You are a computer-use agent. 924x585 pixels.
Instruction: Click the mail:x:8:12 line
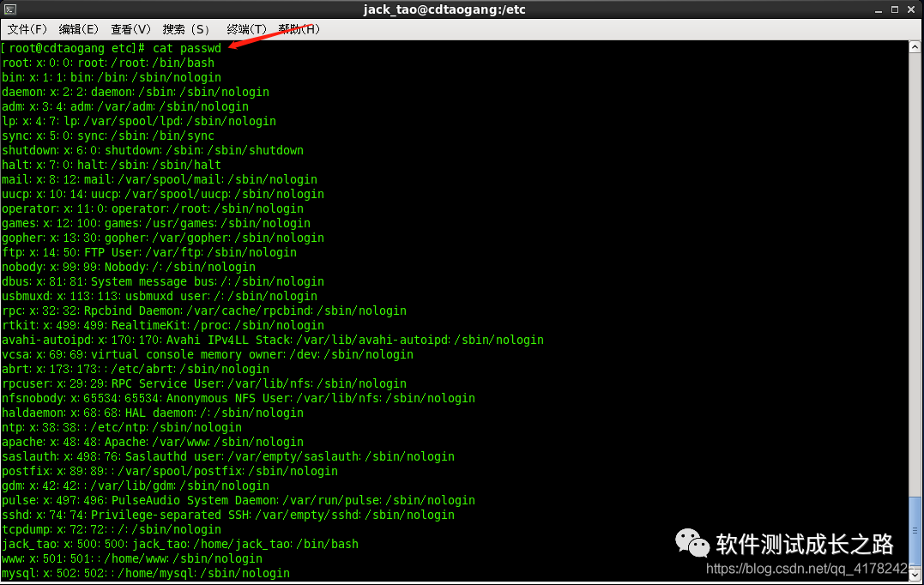160,179
